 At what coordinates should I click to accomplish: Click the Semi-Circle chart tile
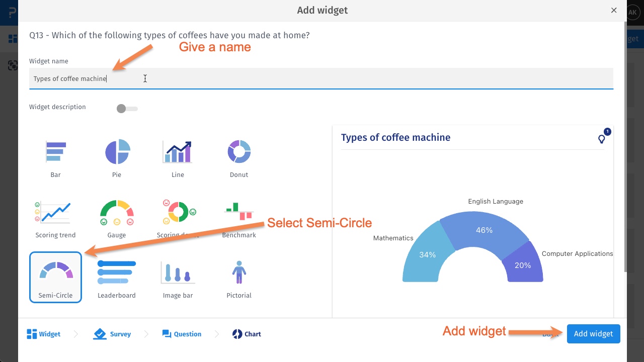55,277
